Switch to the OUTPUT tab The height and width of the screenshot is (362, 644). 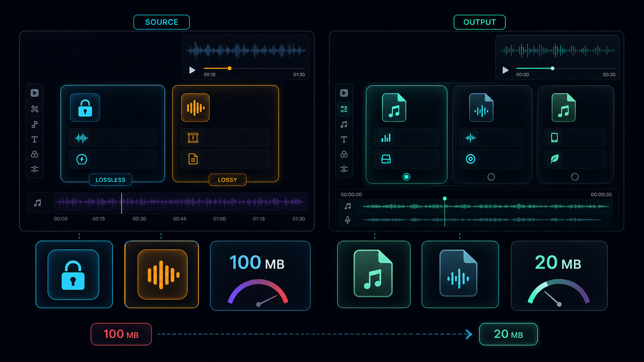480,22
